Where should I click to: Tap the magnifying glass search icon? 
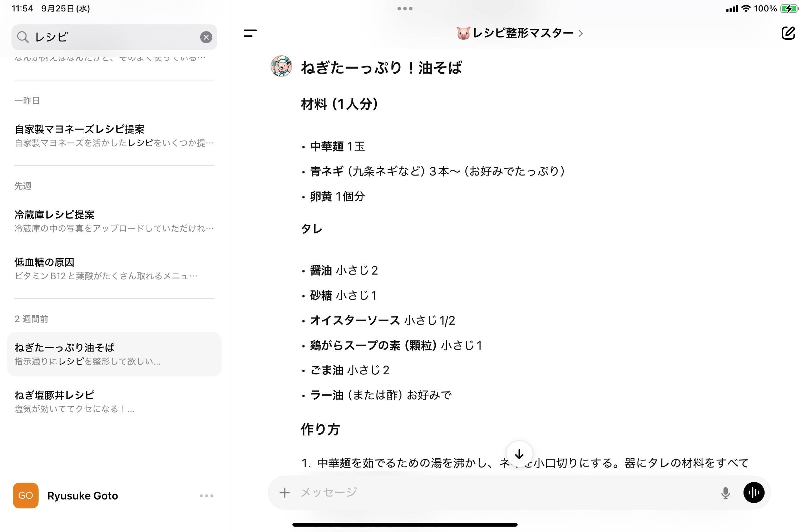click(23, 37)
